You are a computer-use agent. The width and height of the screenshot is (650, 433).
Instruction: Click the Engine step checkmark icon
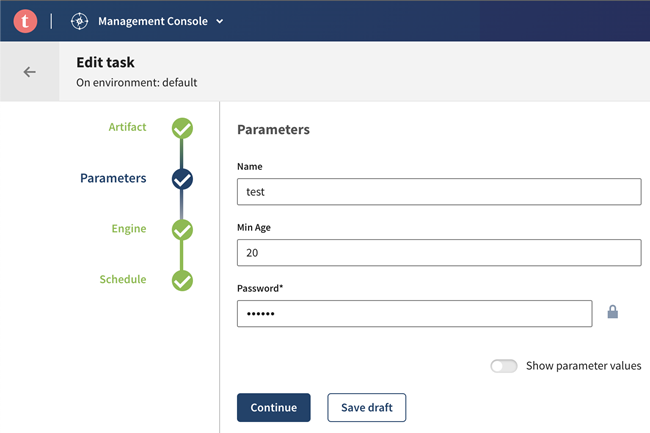(x=182, y=230)
